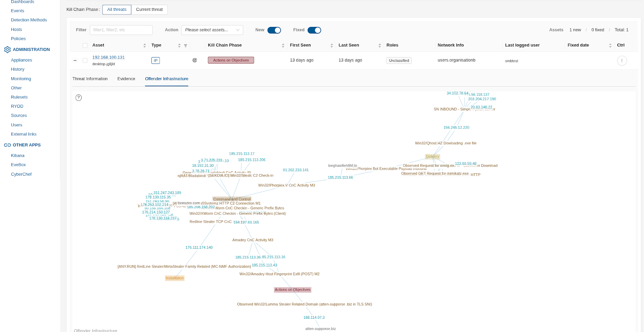Screen dimensions: 644x332
Task: Select the Current threat button
Action: click(x=149, y=10)
